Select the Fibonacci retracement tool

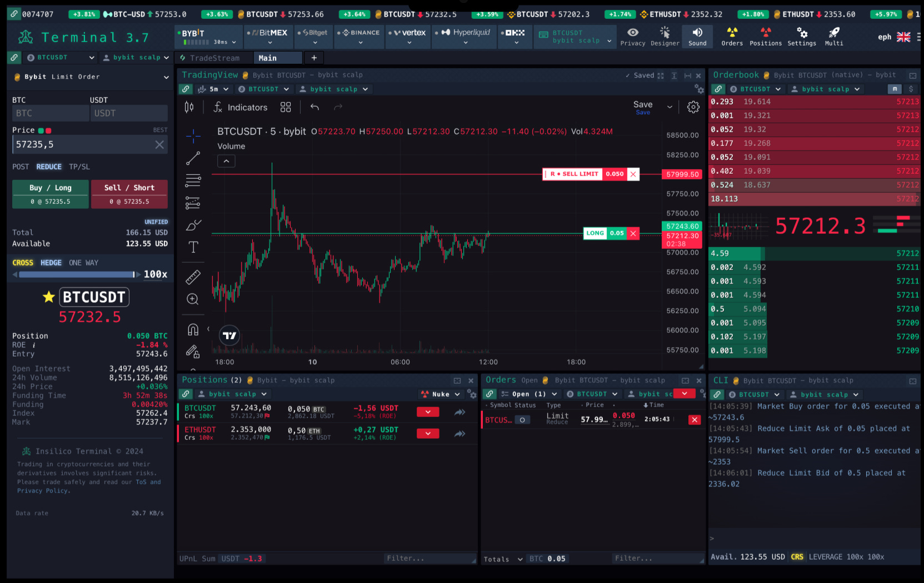[x=193, y=180]
